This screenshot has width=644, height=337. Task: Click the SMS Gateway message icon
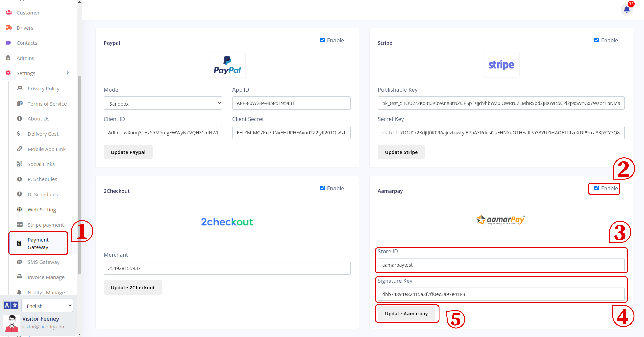[x=19, y=262]
